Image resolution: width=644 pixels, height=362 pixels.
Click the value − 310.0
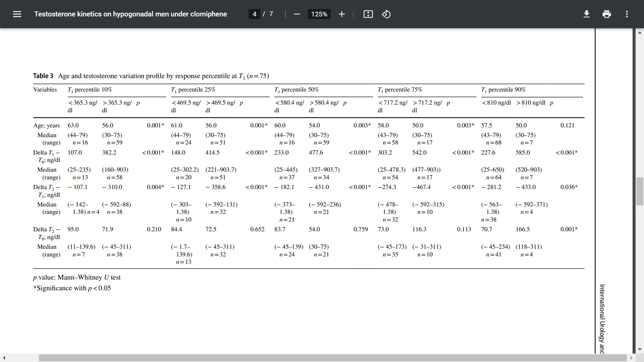pos(112,187)
